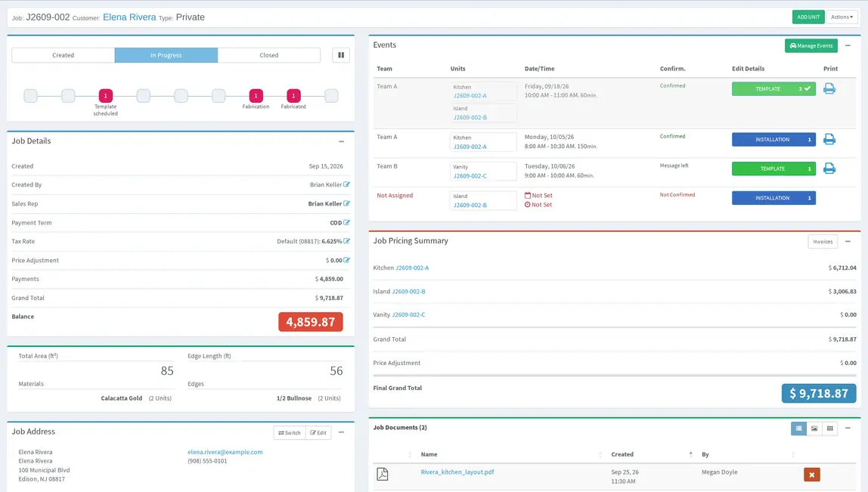This screenshot has width=868, height=492.
Task: Switch documents to list view
Action: (798, 429)
